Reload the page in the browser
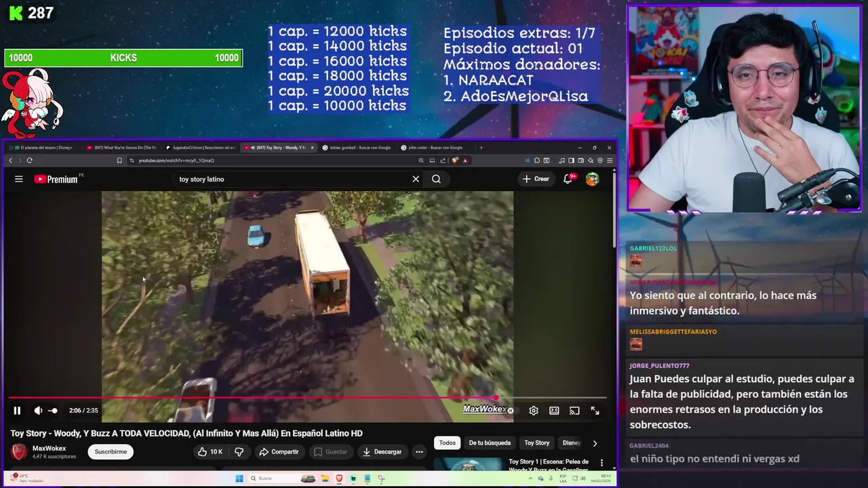 click(29, 161)
